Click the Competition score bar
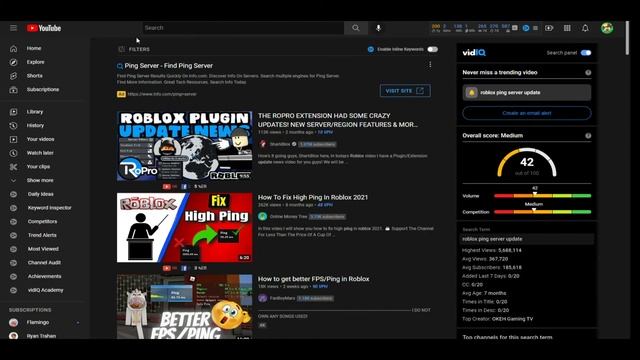Image resolution: width=640 pixels, height=360 pixels. pos(542,212)
